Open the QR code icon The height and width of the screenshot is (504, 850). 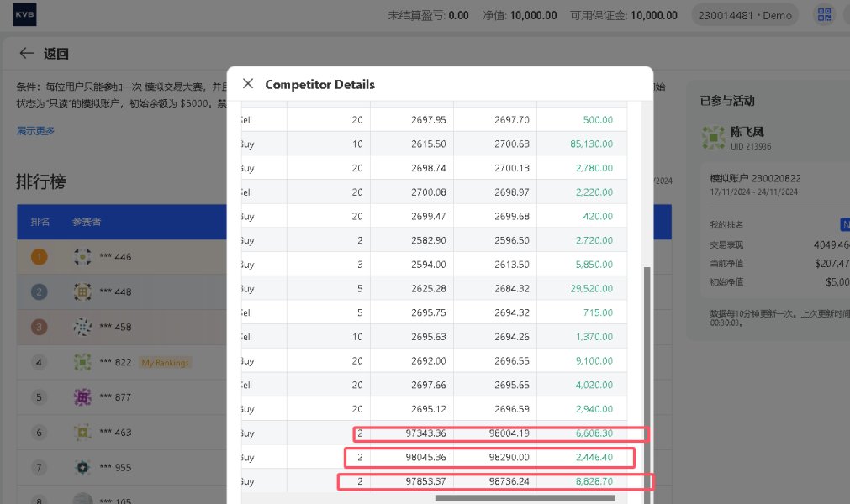tap(824, 15)
